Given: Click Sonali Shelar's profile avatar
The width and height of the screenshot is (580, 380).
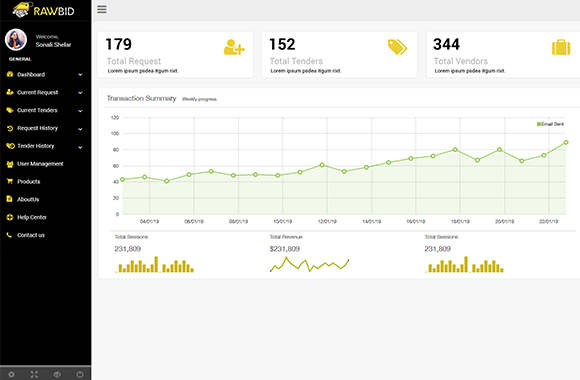Looking at the screenshot, I should pyautogui.click(x=16, y=40).
